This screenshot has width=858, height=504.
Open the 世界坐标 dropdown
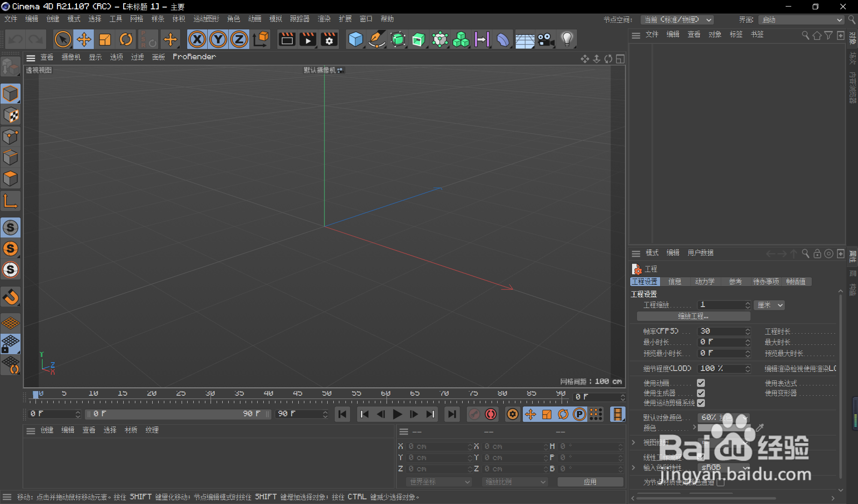(x=439, y=482)
